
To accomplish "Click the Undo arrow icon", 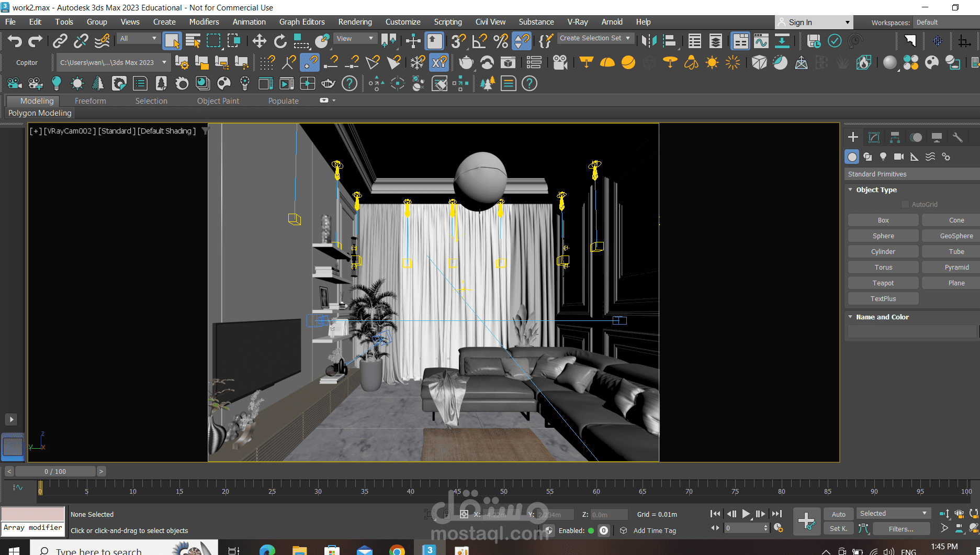I will (15, 41).
